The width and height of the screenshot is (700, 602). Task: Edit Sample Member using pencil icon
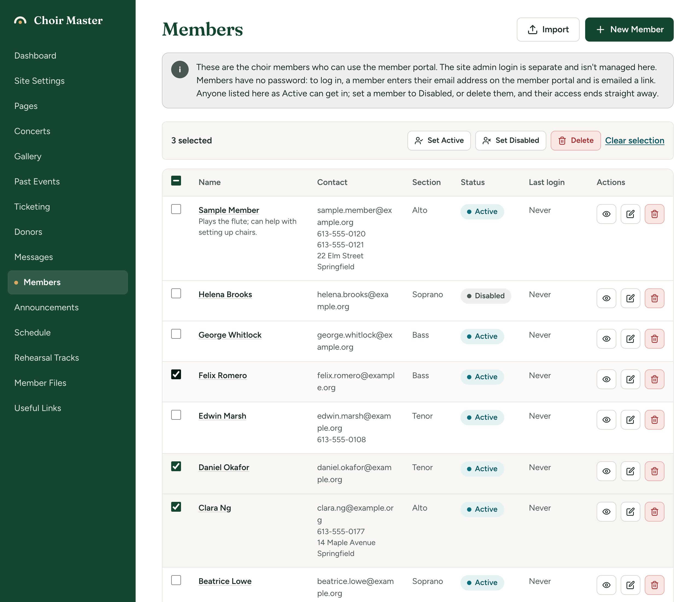(x=630, y=214)
